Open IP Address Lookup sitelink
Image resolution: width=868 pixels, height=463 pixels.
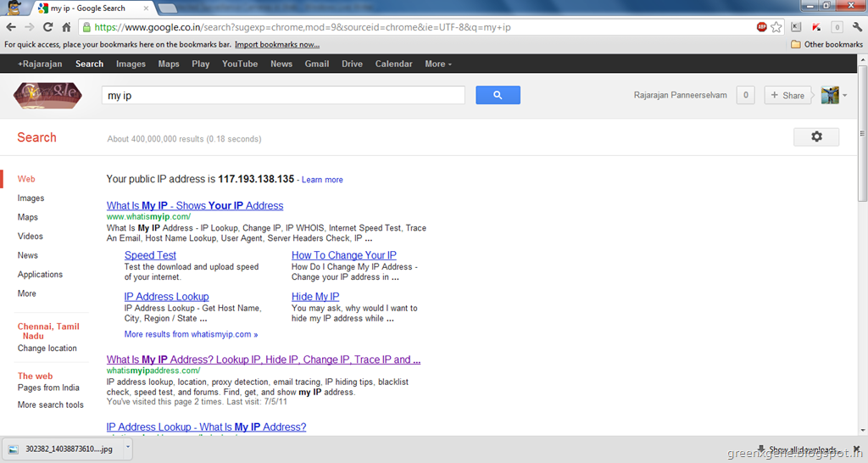[167, 297]
